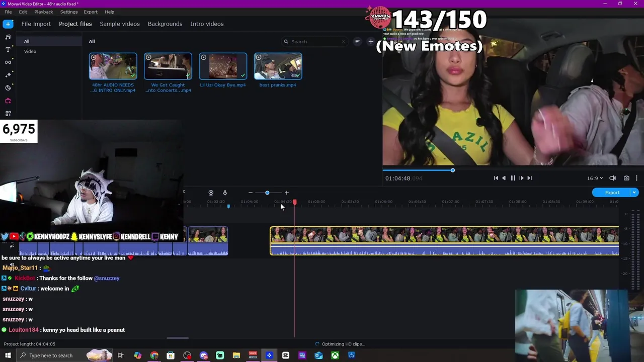Clear the search field with the X

click(344, 42)
